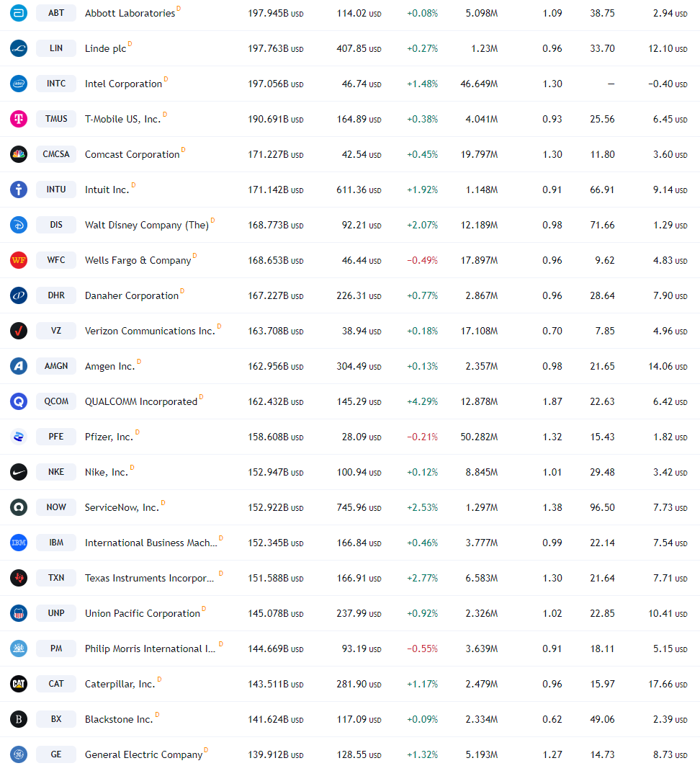This screenshot has height=771, width=700.
Task: Click the Philip Morris logo icon
Action: pos(19,649)
